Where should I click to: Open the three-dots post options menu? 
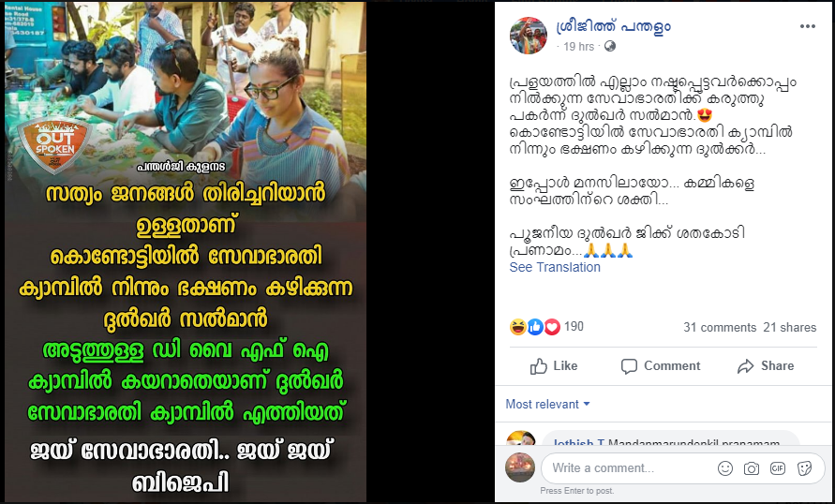807,26
